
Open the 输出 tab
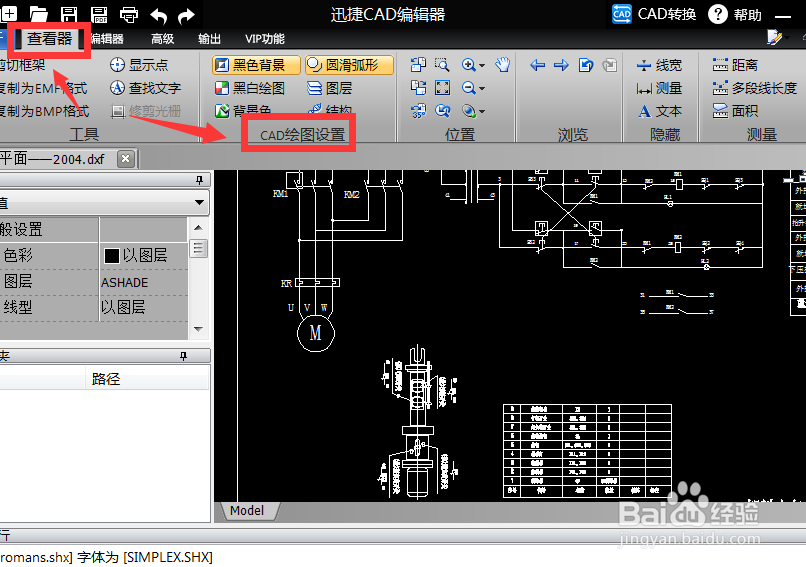click(209, 39)
